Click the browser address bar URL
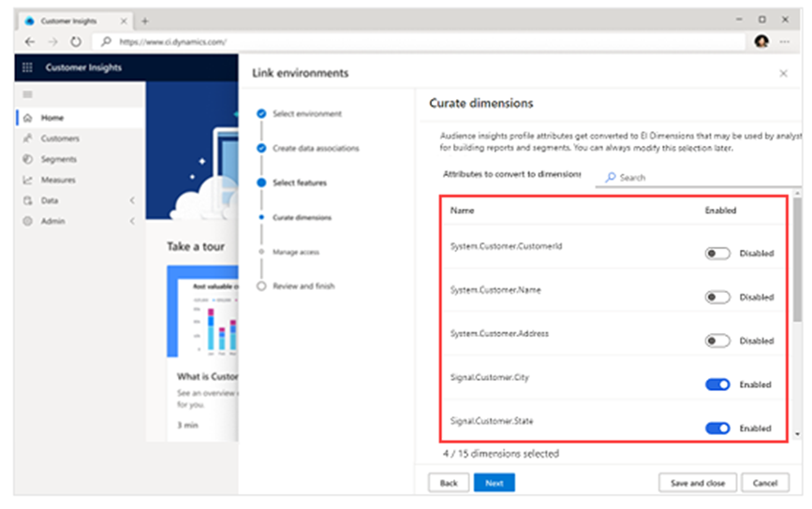This screenshot has width=812, height=509. 172,41
